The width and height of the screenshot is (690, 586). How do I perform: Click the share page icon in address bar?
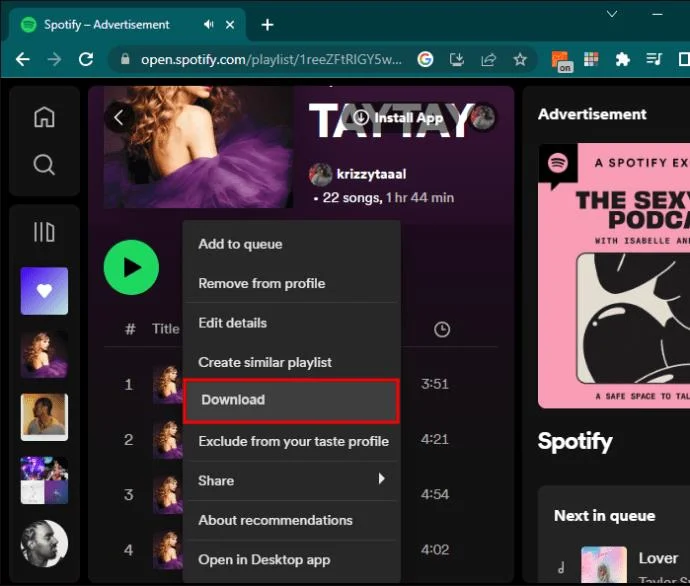pos(488,59)
